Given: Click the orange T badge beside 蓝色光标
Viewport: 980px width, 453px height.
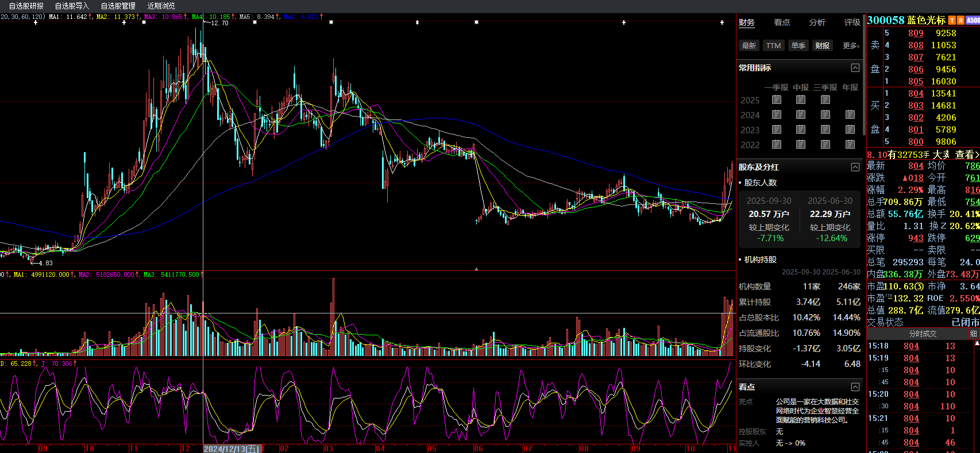Looking at the screenshot, I should coord(952,21).
